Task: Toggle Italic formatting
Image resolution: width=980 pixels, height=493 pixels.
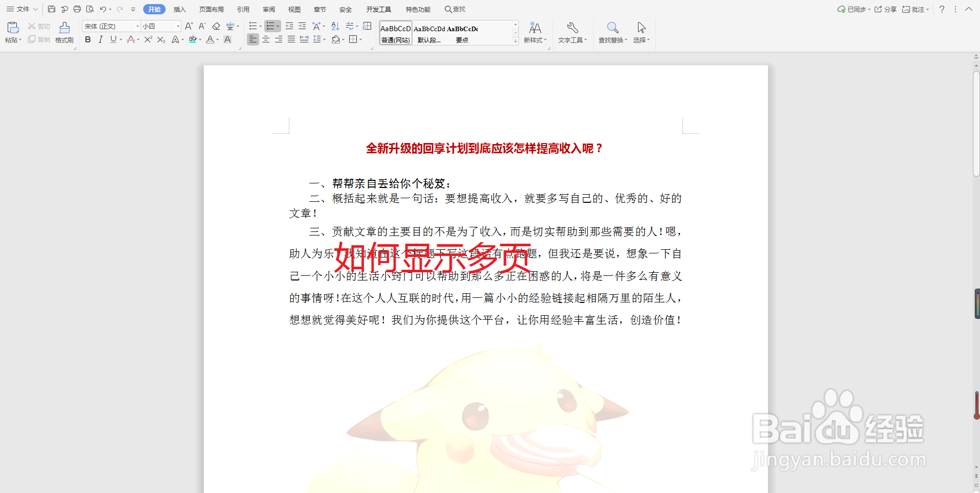Action: (x=101, y=39)
